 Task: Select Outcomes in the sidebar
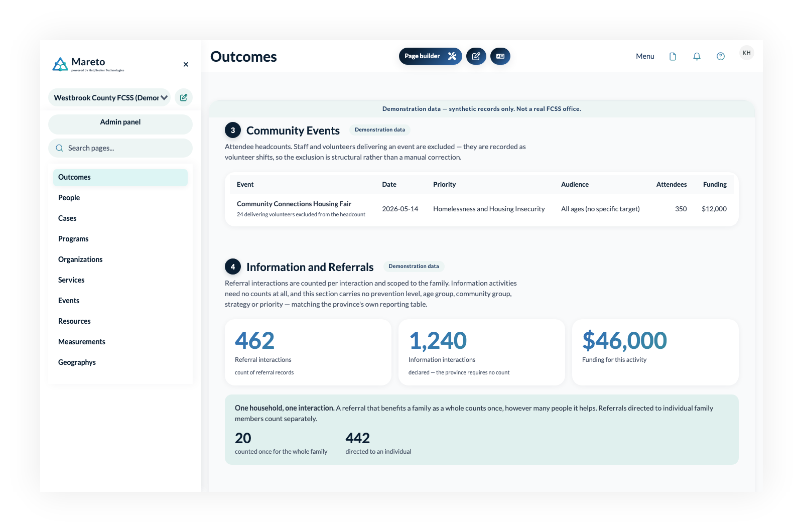click(120, 177)
